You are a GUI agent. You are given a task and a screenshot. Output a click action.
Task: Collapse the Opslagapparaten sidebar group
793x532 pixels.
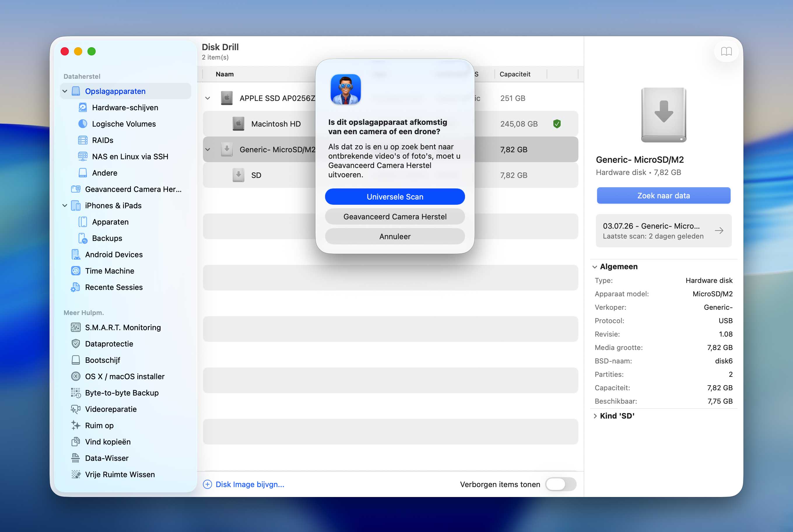point(65,91)
